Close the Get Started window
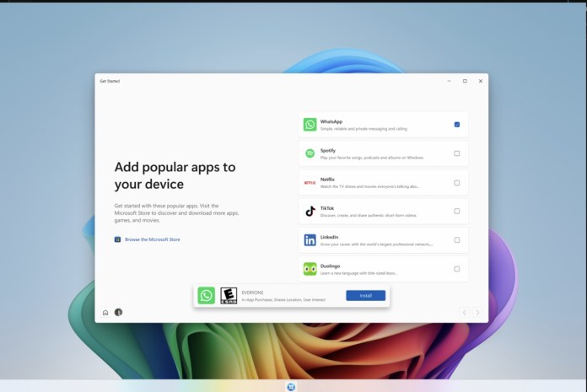 481,81
